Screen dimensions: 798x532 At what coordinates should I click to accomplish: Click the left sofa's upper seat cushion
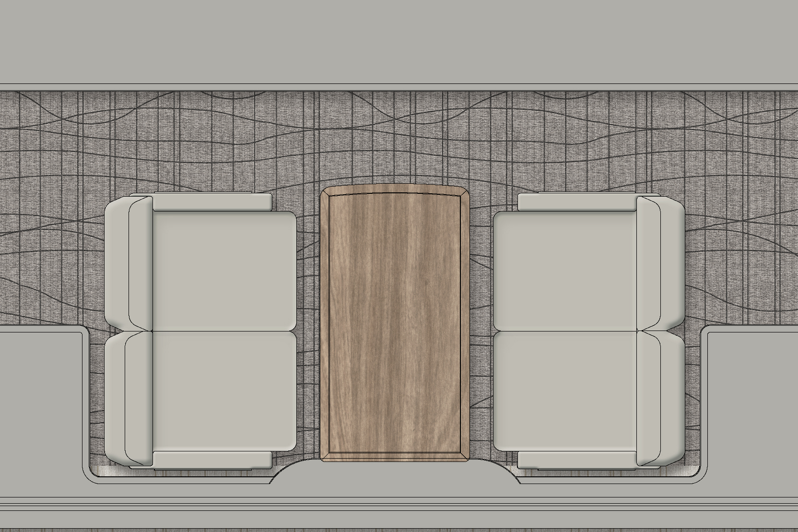(223, 271)
